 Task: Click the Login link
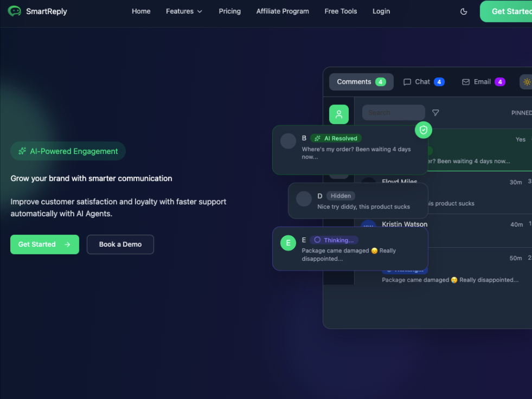tap(381, 11)
